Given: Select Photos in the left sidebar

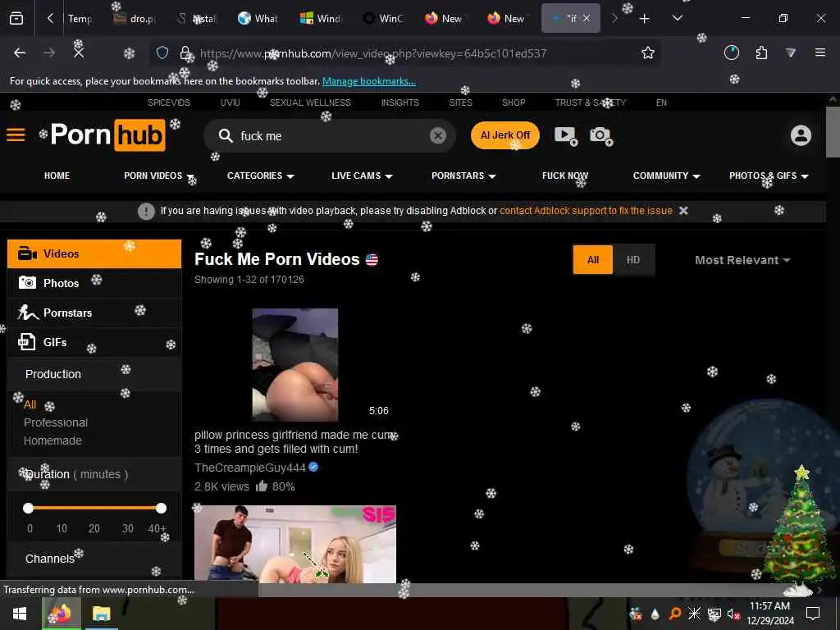Looking at the screenshot, I should (94, 283).
